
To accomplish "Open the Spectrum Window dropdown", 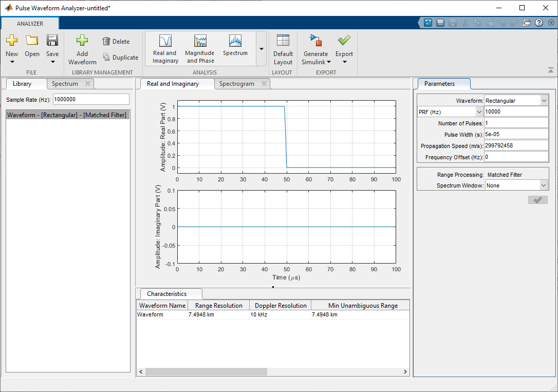I will 544,185.
